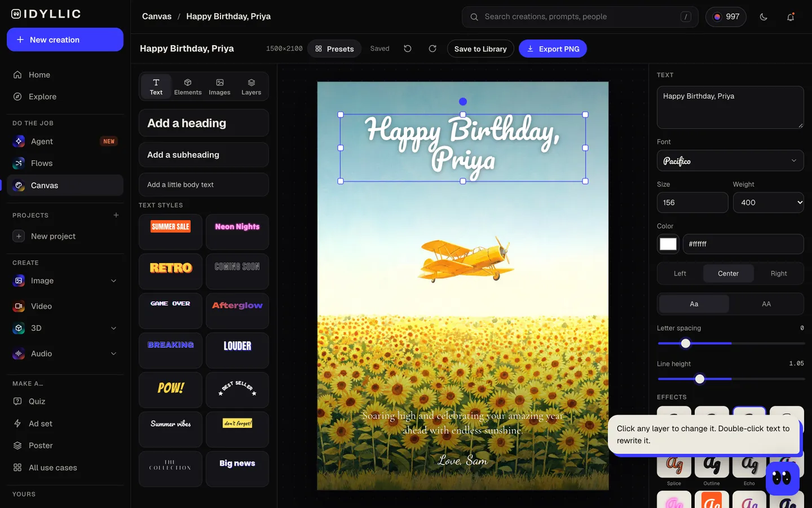
Task: Select uppercase AA option
Action: [x=766, y=304]
